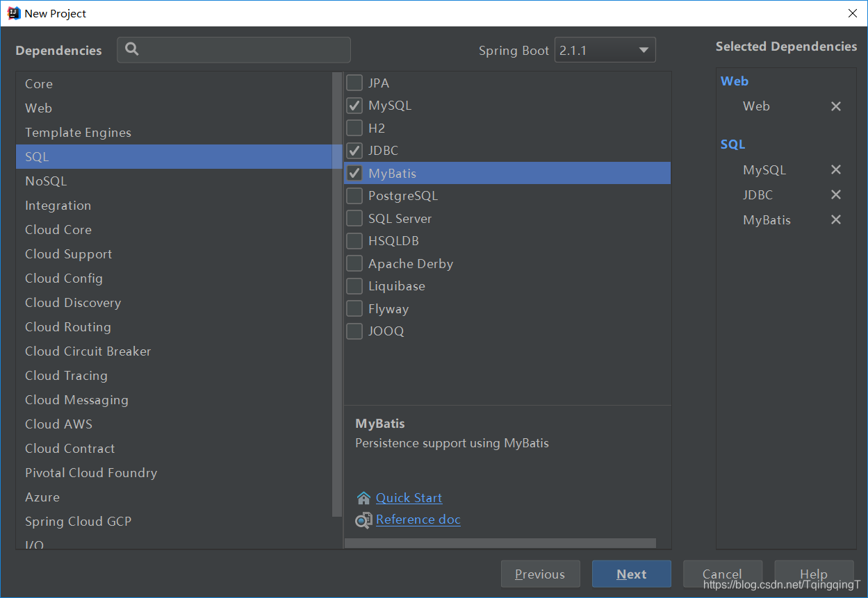The image size is (868, 598).
Task: Remove MySQL from selected dependencies
Action: tap(836, 170)
